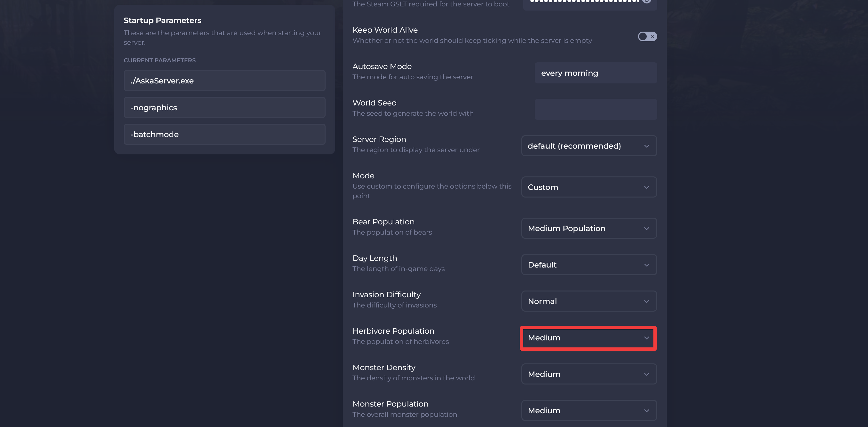Open the Mode dropdown set to Custom
This screenshot has height=427, width=868.
(x=589, y=187)
